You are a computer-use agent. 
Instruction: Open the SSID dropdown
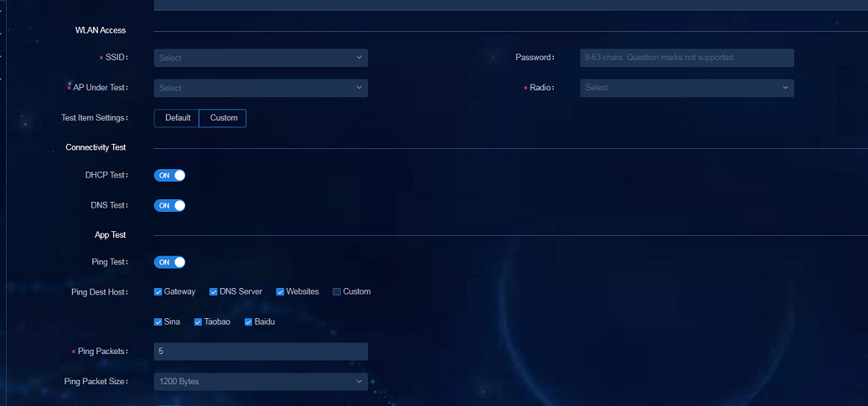261,58
